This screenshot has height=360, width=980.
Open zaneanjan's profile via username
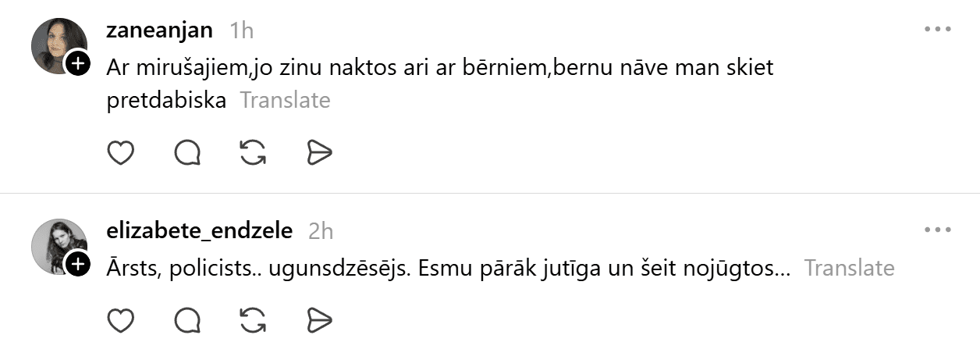click(x=159, y=30)
